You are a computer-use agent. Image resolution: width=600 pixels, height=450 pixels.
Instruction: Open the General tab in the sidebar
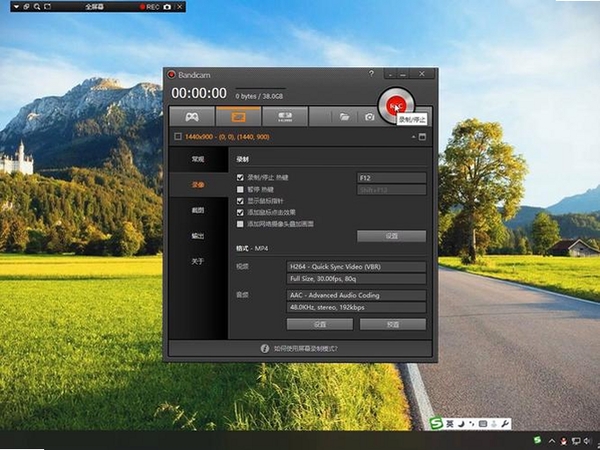click(198, 159)
